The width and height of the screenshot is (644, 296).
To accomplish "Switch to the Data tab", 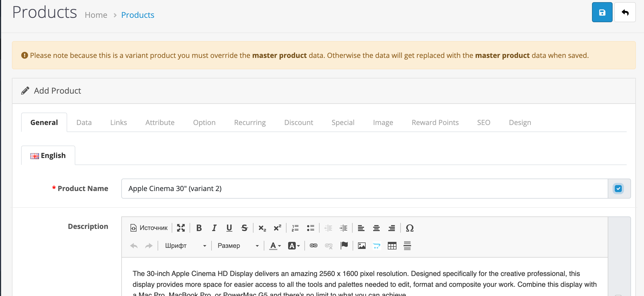I will pyautogui.click(x=84, y=123).
